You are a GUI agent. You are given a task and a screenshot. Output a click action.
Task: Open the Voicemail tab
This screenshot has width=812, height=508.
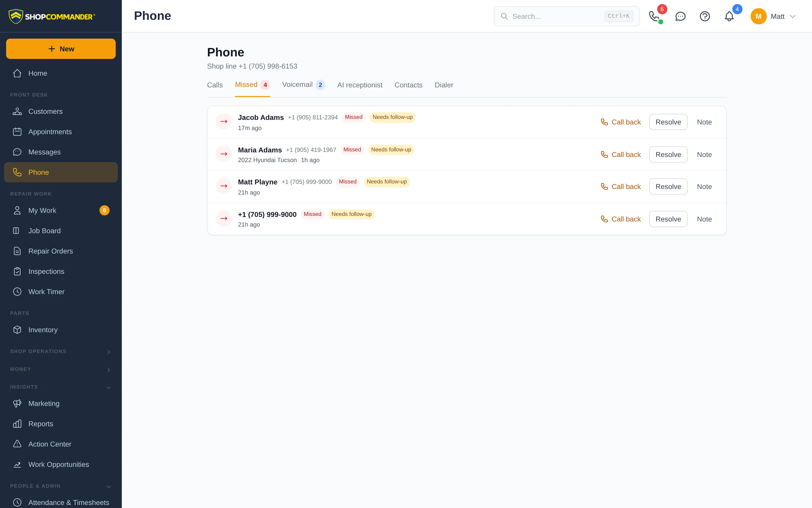pyautogui.click(x=303, y=85)
